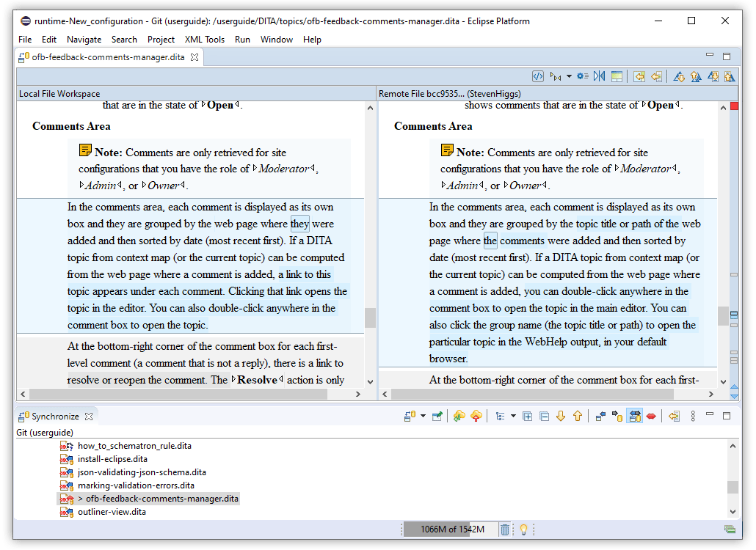This screenshot has height=550, width=756.
Task: Click the Pull (green cloud arrow) icon
Action: click(459, 416)
